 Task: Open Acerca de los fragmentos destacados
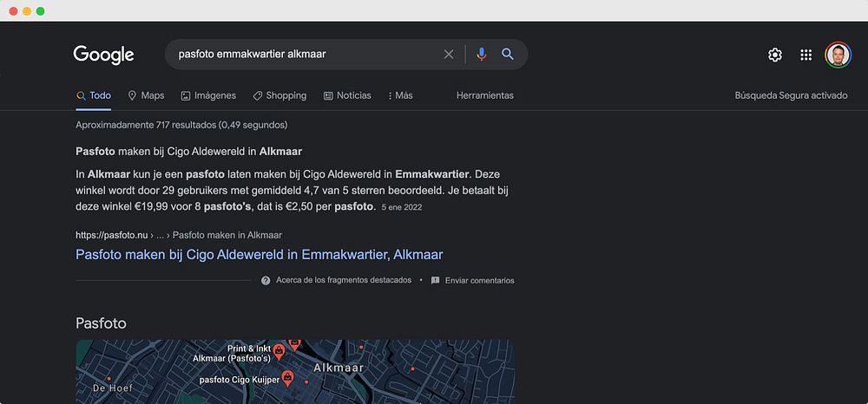click(344, 280)
